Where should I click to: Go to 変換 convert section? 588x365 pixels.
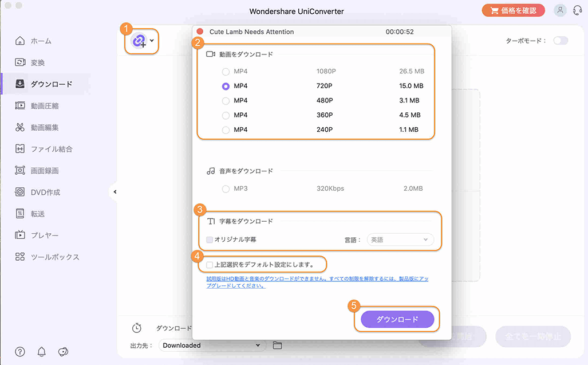37,62
